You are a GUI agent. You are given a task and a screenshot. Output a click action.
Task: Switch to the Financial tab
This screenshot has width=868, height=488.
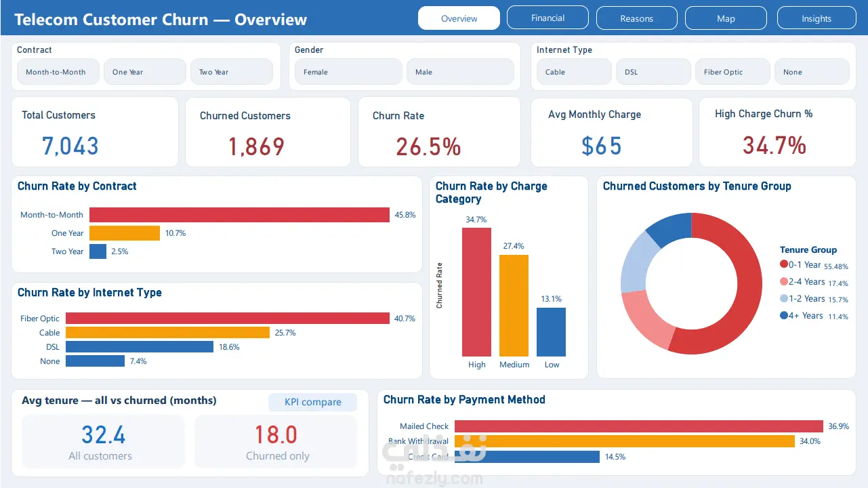click(x=547, y=18)
